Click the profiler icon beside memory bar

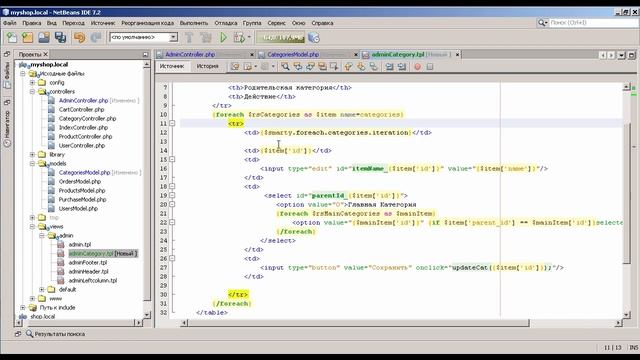click(314, 38)
